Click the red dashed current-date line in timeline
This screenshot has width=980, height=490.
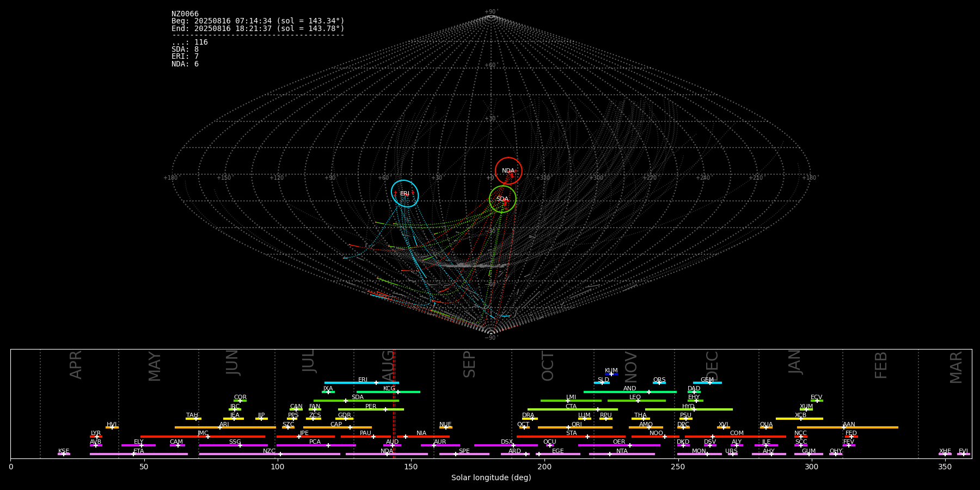[x=394, y=403]
